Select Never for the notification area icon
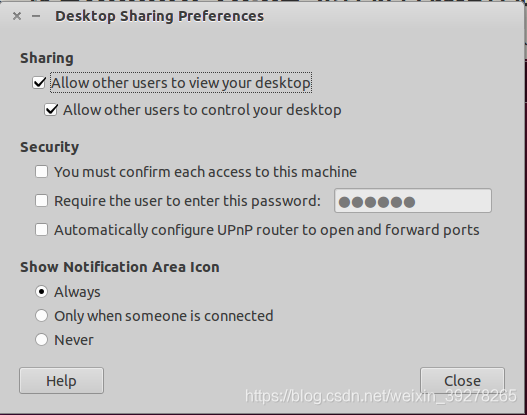 [x=41, y=340]
